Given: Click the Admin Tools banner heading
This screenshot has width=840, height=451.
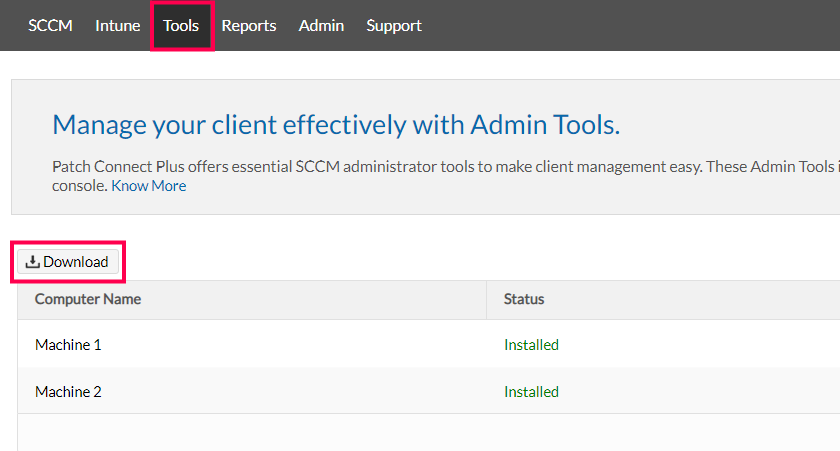Looking at the screenshot, I should [x=336, y=125].
